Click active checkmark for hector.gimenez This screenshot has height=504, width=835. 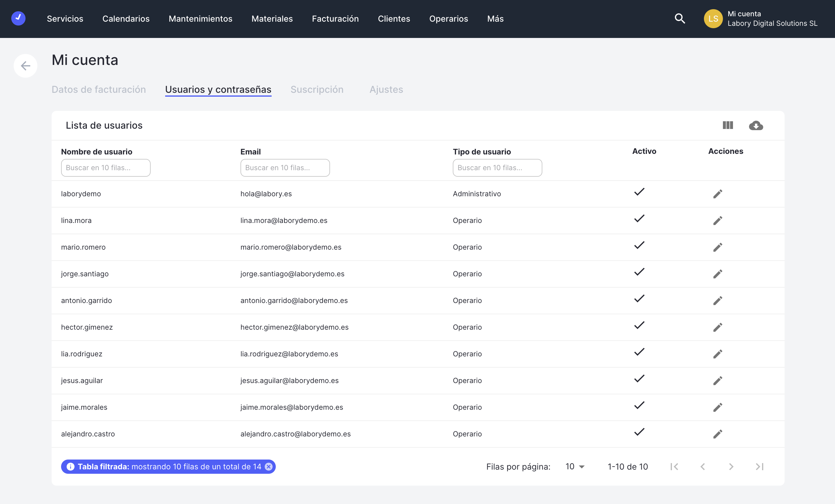click(x=639, y=325)
